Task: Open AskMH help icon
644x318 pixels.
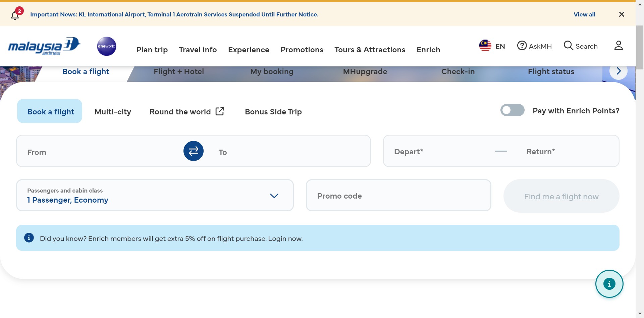Action: coord(522,46)
